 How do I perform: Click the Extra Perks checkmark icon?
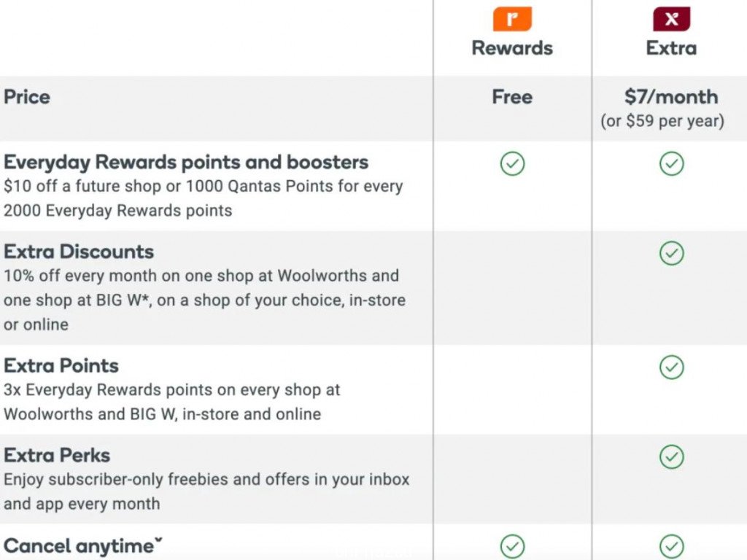click(672, 456)
